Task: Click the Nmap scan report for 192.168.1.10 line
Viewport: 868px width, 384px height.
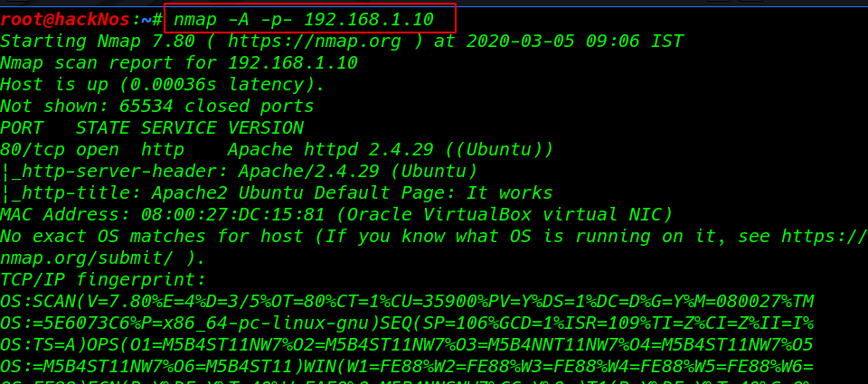Action: (x=179, y=63)
